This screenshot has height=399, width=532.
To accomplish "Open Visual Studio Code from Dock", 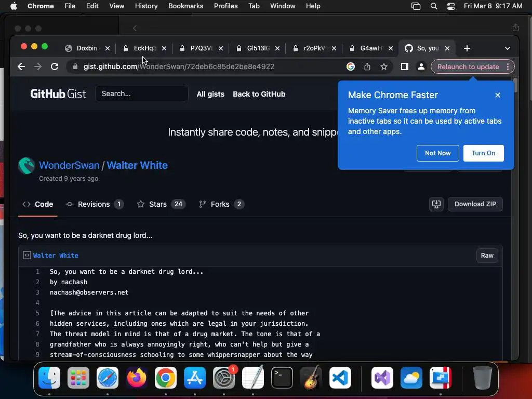I will pyautogui.click(x=340, y=378).
